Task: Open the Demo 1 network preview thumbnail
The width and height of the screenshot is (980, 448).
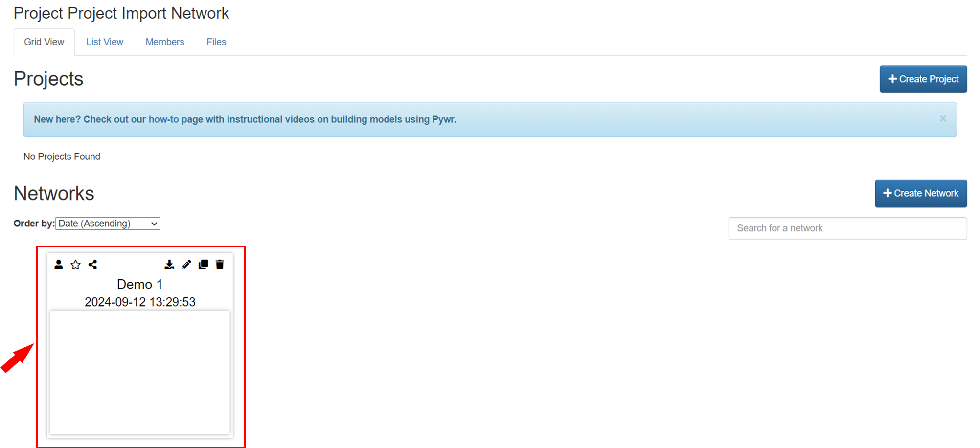Action: click(x=140, y=372)
